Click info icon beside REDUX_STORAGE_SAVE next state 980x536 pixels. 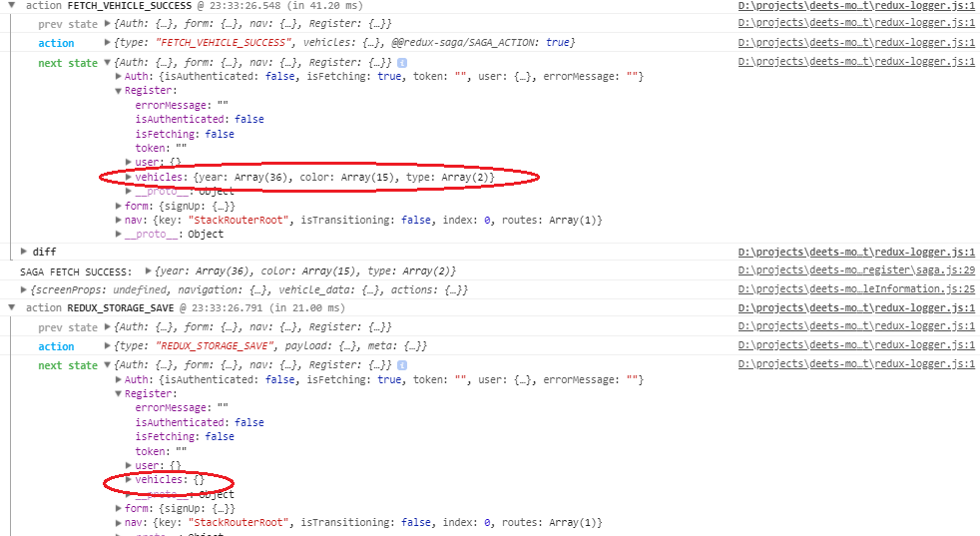pyautogui.click(x=402, y=365)
